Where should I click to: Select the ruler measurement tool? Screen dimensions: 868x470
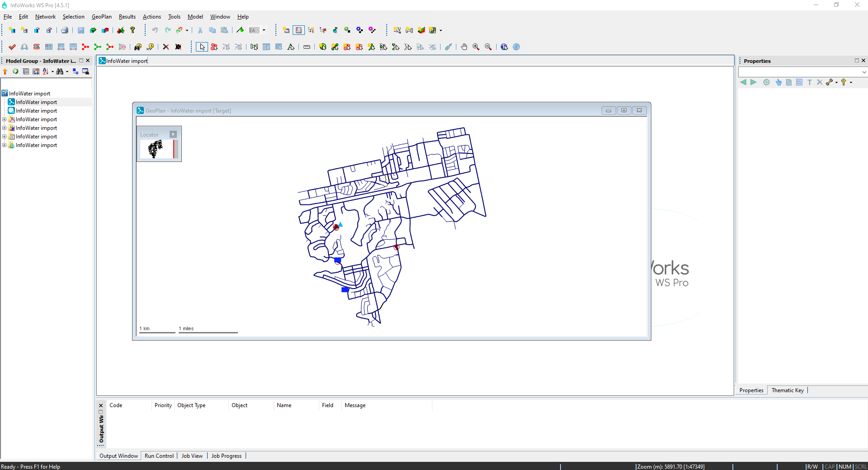click(307, 47)
